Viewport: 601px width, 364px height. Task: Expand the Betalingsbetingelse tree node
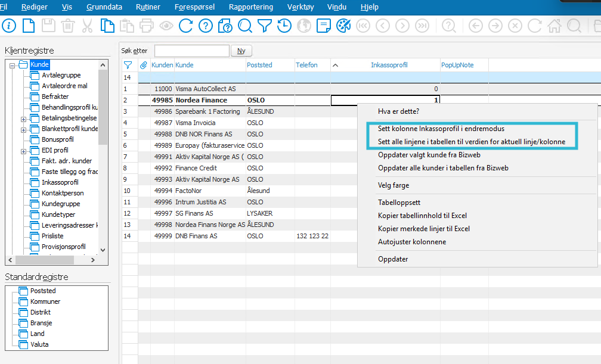tap(23, 119)
